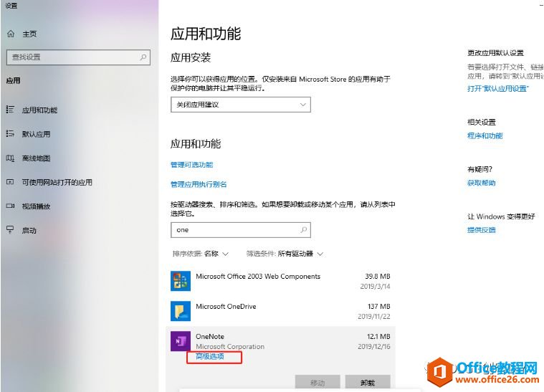Click the magnifier in the app search box
The image size is (544, 392).
pos(304,229)
